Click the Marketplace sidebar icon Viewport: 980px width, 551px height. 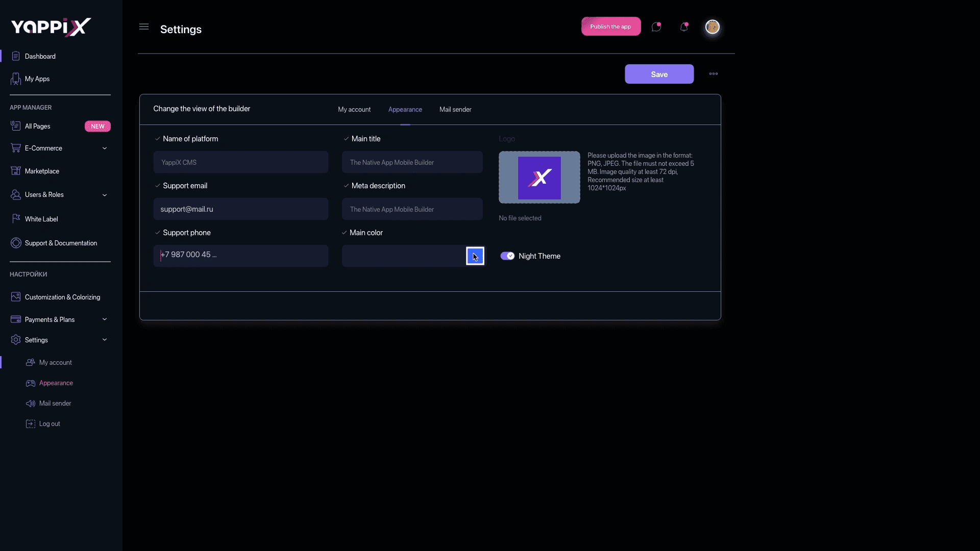pos(16,171)
